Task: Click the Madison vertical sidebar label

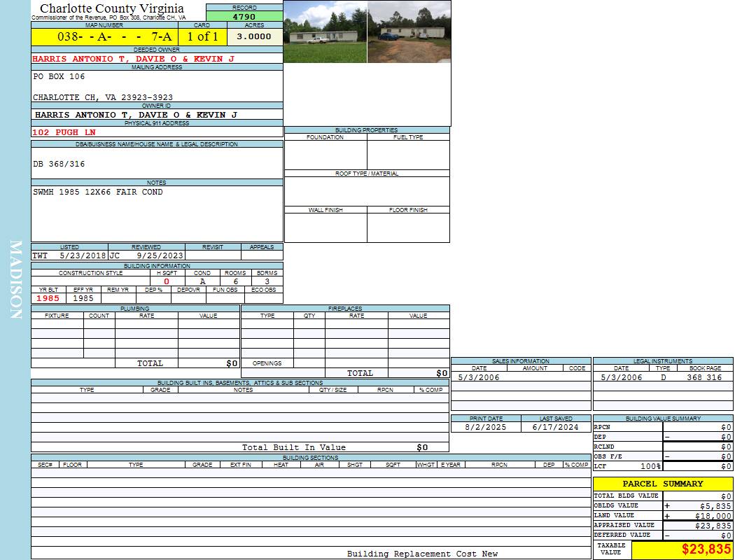Action: [x=16, y=280]
